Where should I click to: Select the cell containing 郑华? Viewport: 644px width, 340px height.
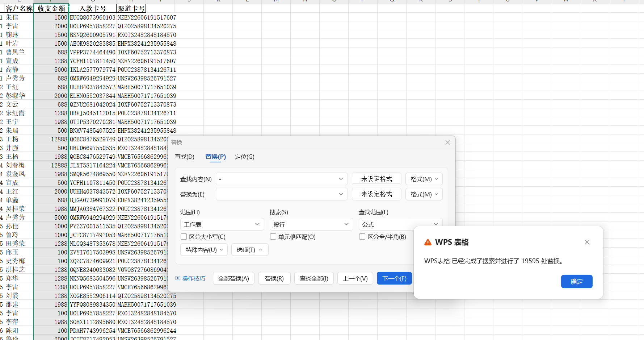coord(19,278)
